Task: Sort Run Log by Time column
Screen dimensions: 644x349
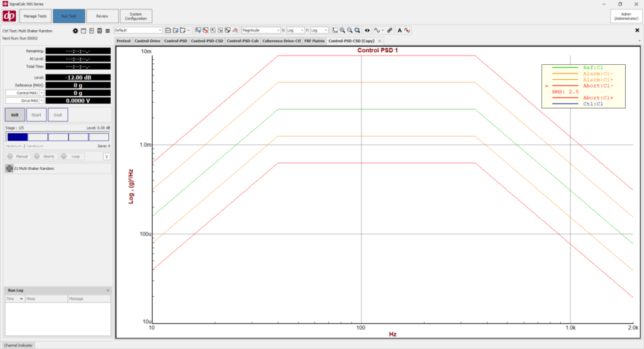Action: (x=15, y=299)
